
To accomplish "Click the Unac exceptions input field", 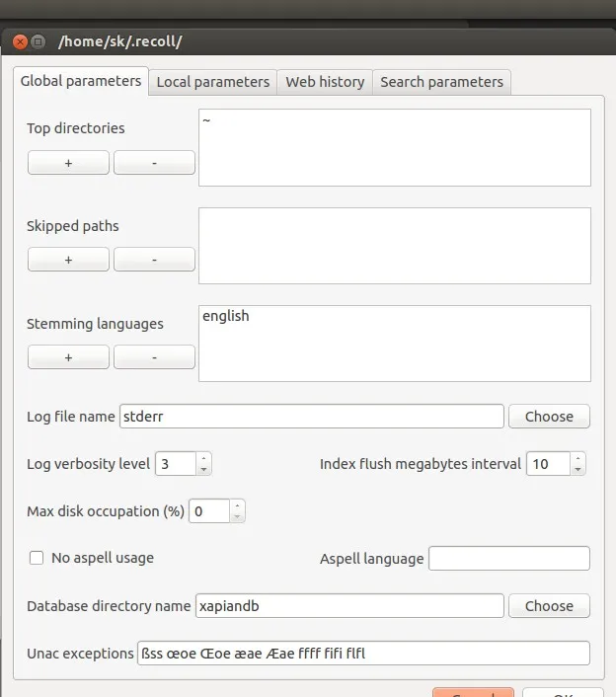I will tap(362, 654).
